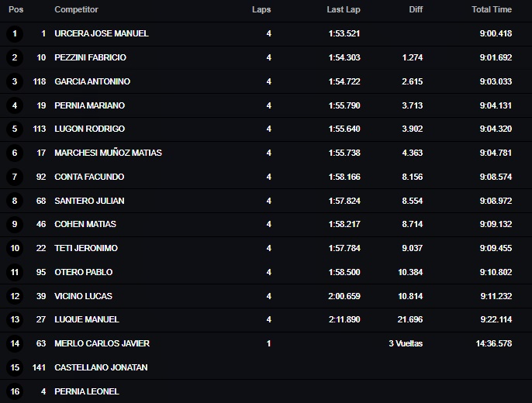Select competitor URCERA JOSE MANUEL
This screenshot has height=403, width=532.
102,33
